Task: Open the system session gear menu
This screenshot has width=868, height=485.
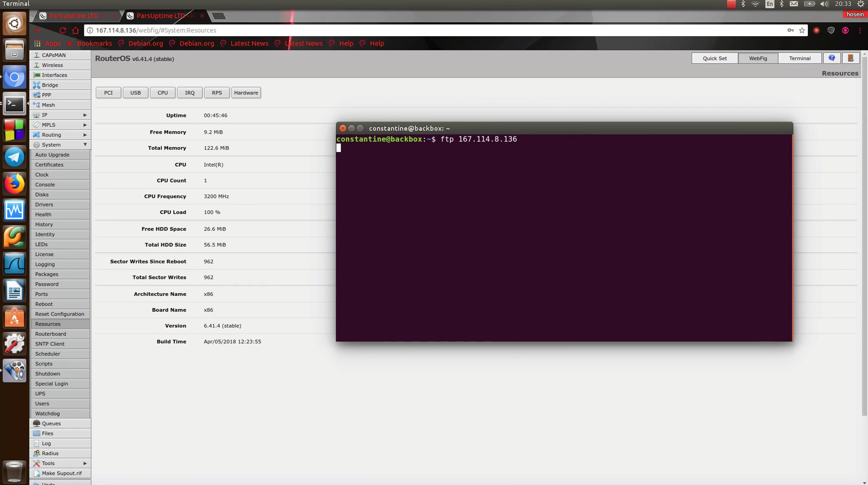Action: (861, 4)
